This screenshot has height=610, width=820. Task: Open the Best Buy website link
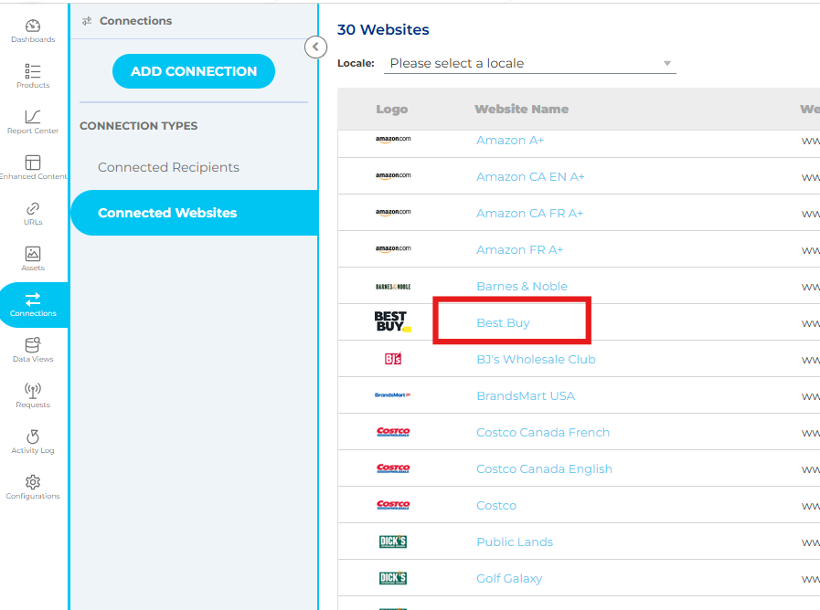503,323
